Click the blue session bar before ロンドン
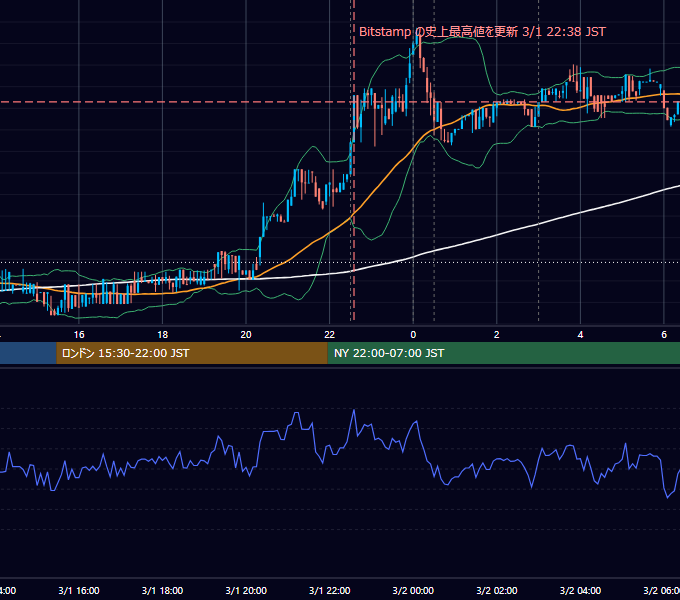This screenshot has width=680, height=600. tap(28, 353)
